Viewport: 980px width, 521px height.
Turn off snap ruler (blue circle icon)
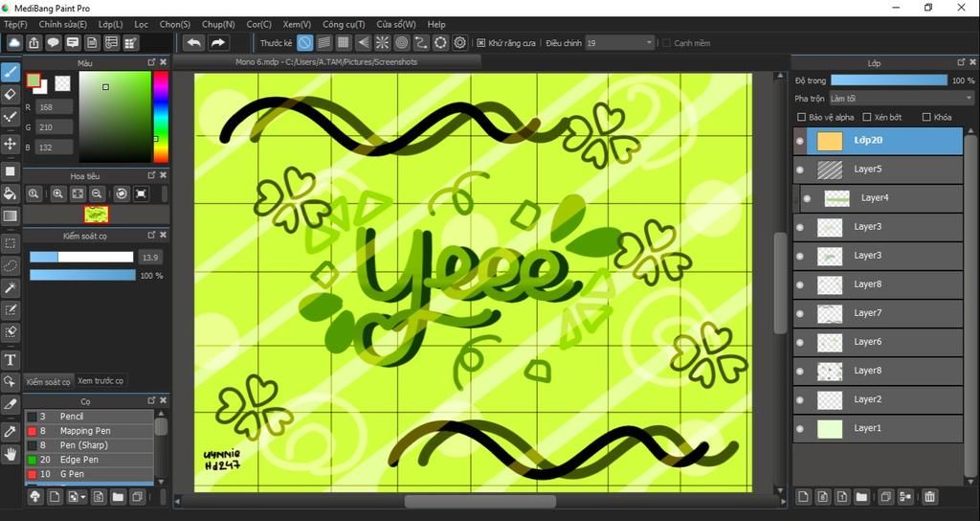click(304, 42)
